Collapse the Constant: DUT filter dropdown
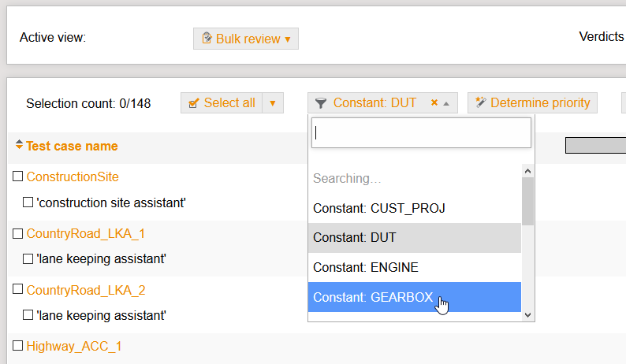This screenshot has height=364, width=626. [446, 103]
